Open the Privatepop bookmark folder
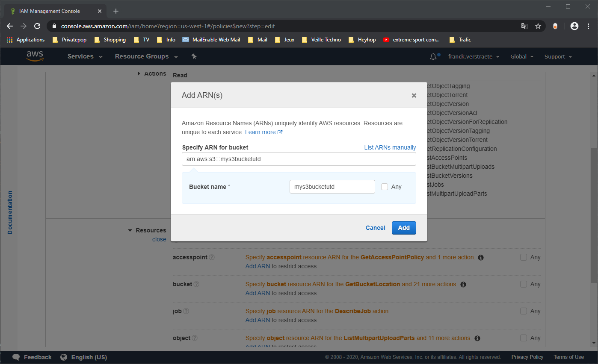The height and width of the screenshot is (364, 598). click(69, 40)
